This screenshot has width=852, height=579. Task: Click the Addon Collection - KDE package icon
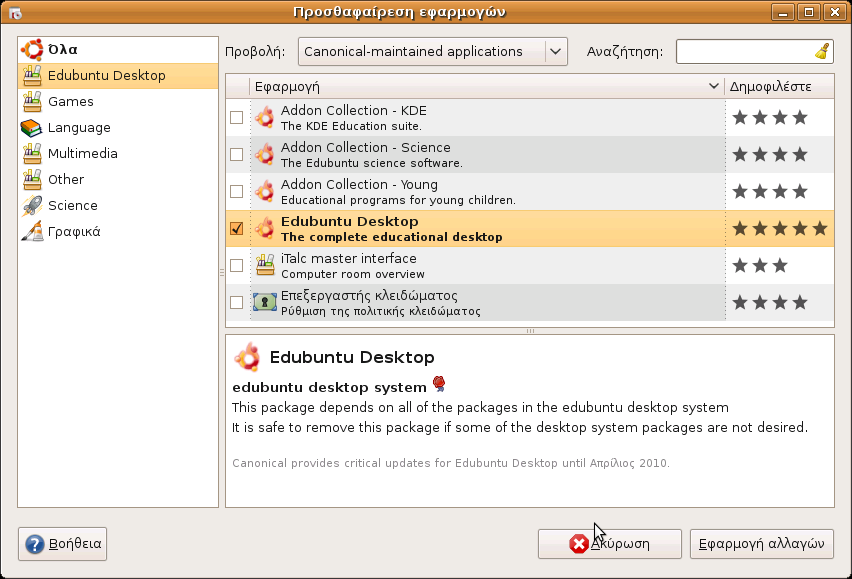click(x=265, y=117)
